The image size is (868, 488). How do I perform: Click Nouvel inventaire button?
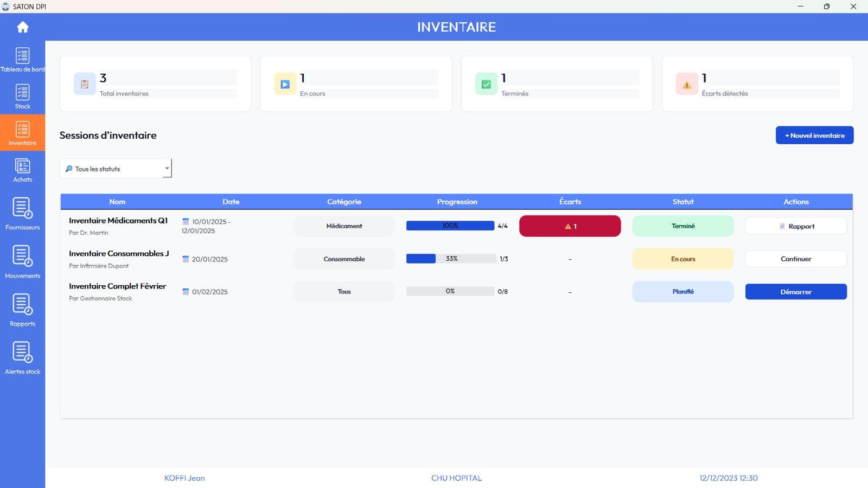click(x=814, y=135)
